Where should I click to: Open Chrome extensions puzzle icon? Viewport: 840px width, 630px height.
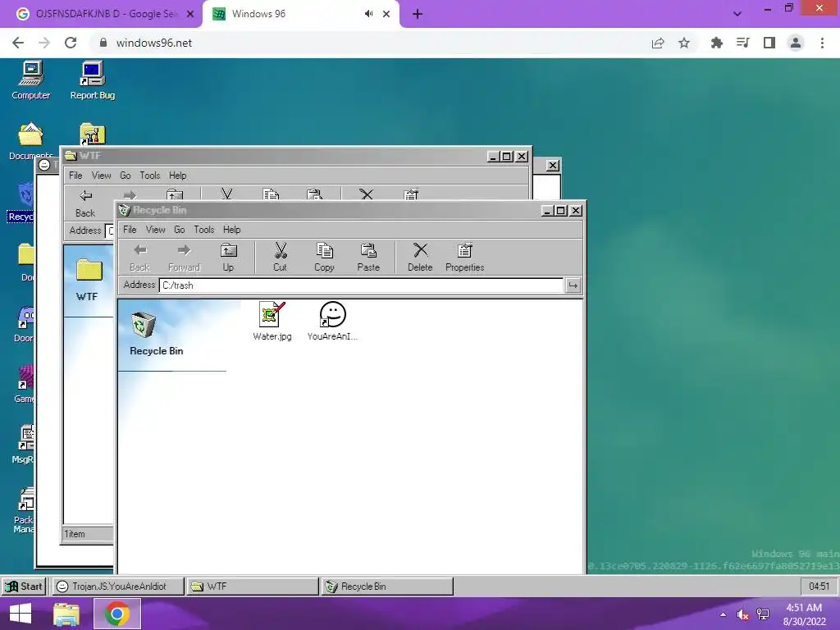(x=716, y=43)
